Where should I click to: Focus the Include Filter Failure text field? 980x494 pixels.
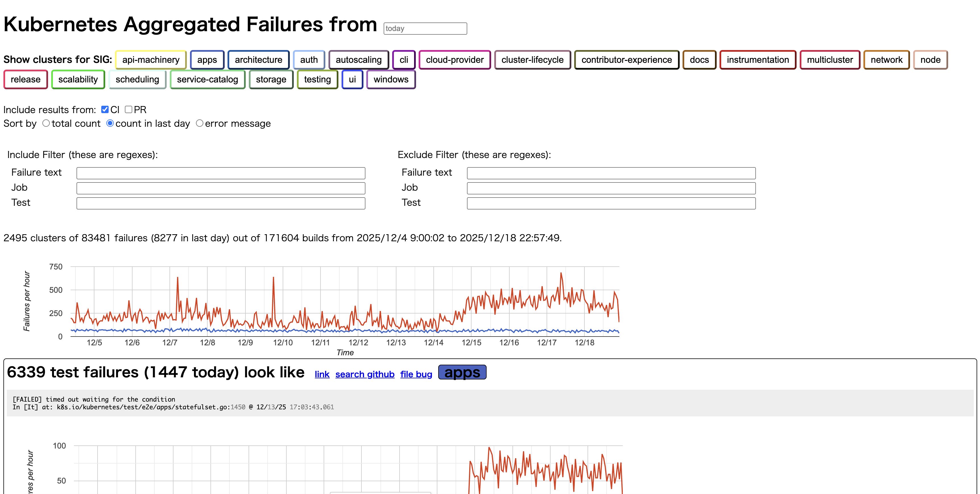[x=221, y=173]
